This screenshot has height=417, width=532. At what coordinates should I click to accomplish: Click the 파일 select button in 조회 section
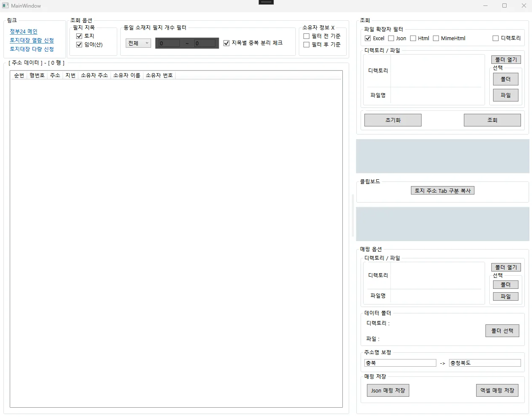point(506,95)
